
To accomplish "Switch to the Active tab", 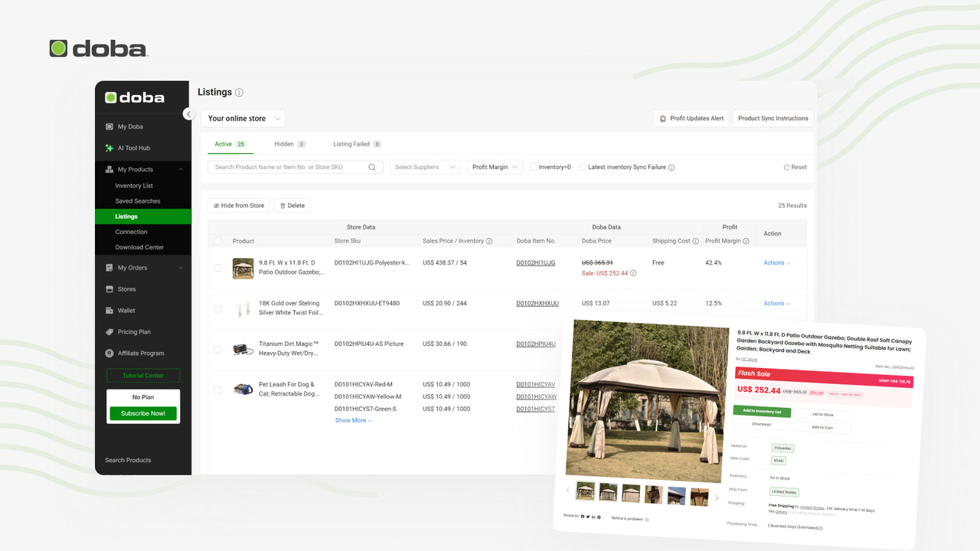I will [230, 144].
